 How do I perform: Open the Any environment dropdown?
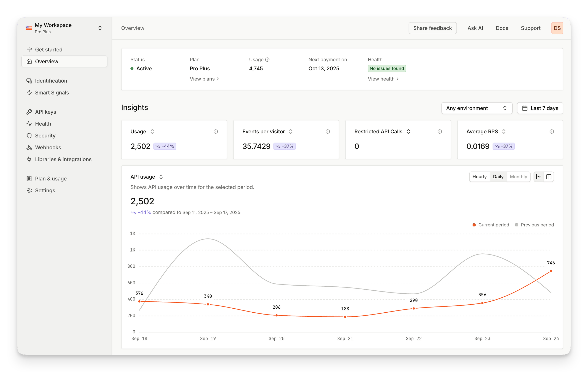[477, 108]
